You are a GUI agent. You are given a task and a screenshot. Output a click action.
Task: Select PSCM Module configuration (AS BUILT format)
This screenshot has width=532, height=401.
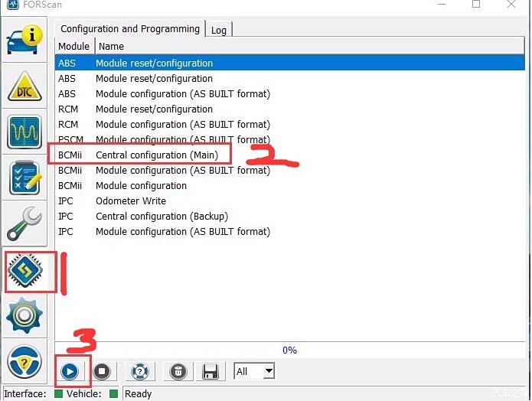click(290, 139)
